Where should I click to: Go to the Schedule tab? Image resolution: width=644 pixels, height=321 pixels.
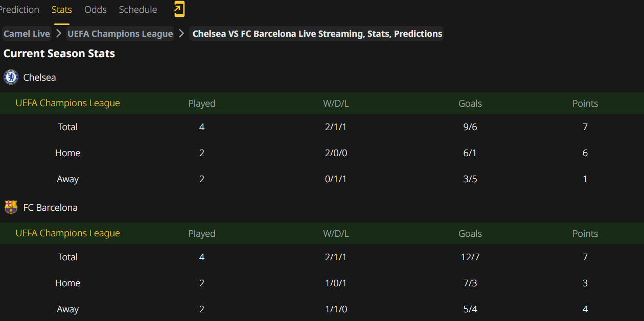(x=138, y=10)
